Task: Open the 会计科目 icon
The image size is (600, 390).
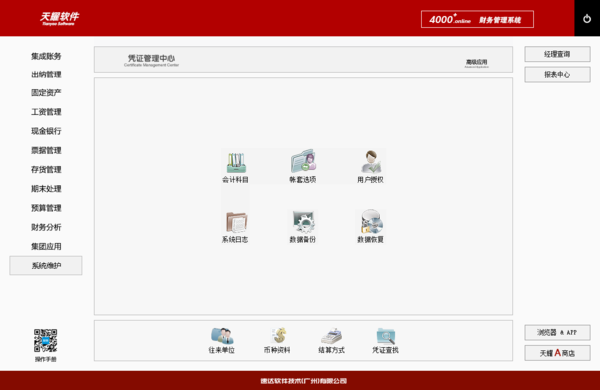Action: click(x=235, y=167)
